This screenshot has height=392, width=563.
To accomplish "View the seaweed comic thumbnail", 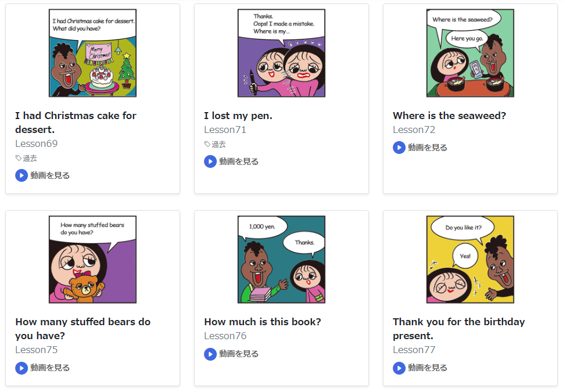I will pyautogui.click(x=470, y=53).
